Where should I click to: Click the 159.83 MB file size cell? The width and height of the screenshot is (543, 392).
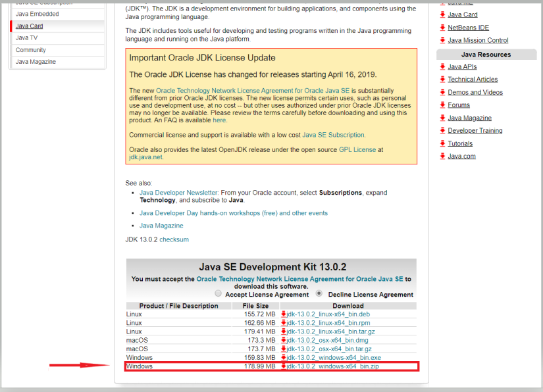point(259,357)
